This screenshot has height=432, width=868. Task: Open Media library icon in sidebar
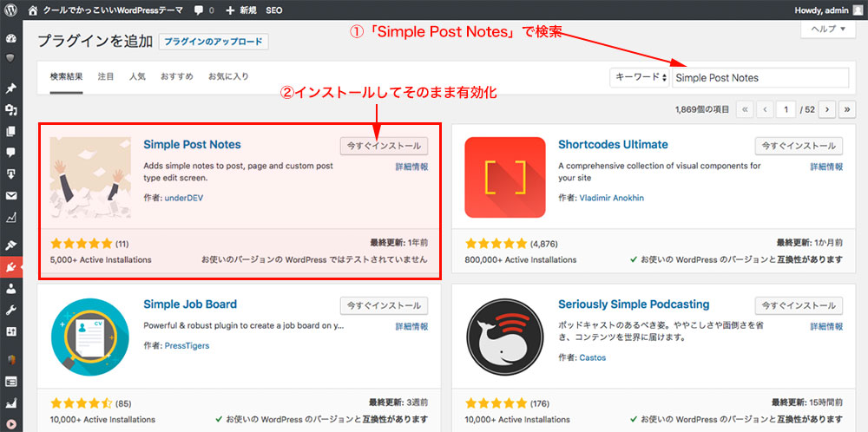(10, 110)
